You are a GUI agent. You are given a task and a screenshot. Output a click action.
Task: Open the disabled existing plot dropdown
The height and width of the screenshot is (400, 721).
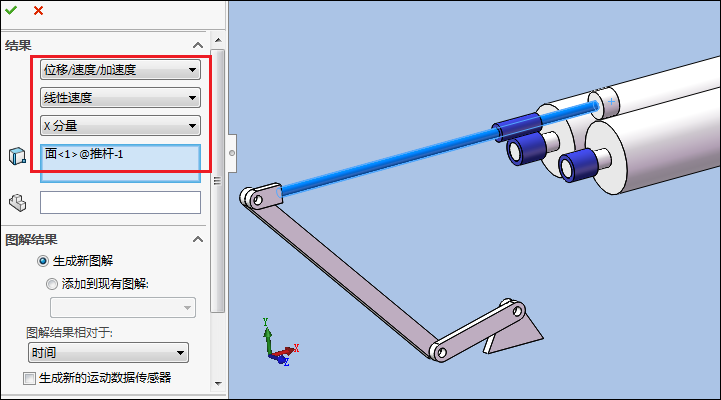123,308
